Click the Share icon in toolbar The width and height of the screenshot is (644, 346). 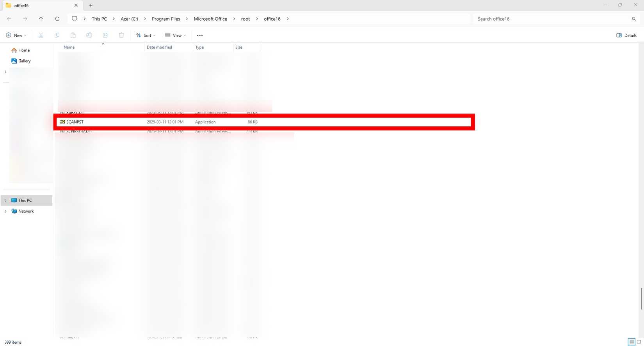(105, 35)
